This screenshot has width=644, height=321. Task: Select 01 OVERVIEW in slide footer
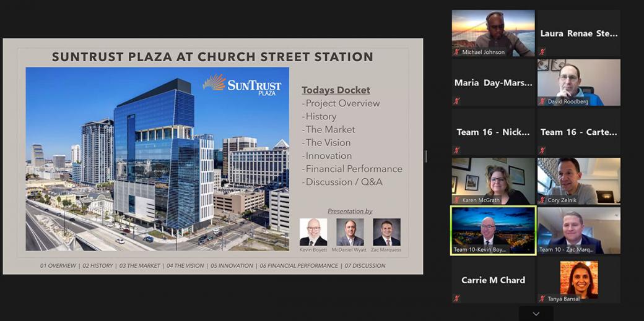(x=58, y=265)
